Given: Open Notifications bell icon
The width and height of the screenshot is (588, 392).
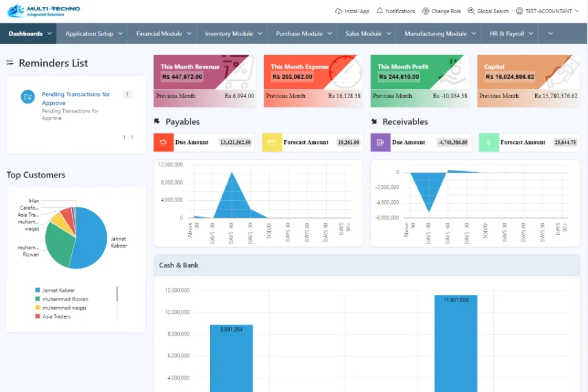Looking at the screenshot, I should coord(380,11).
